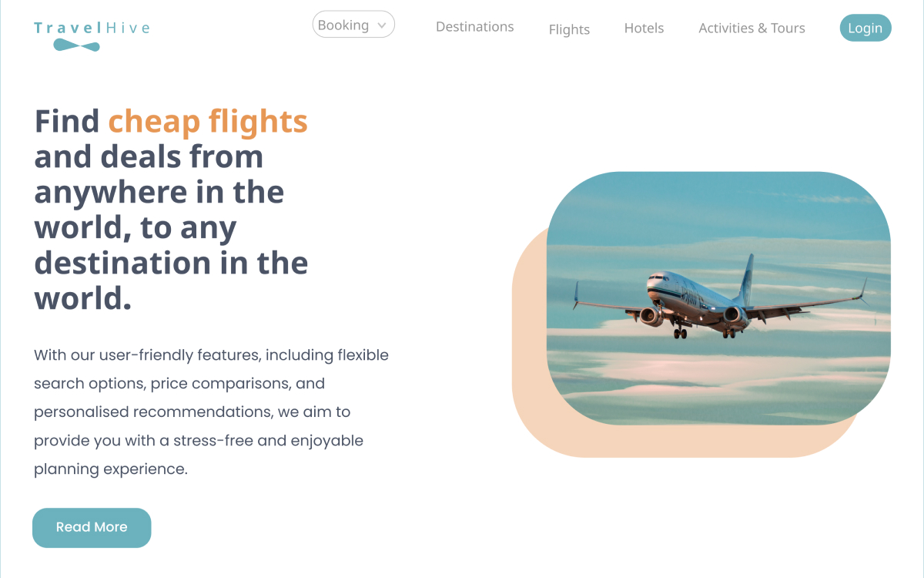This screenshot has height=578, width=924.
Task: Click the final "world." headline line
Action: 83,299
